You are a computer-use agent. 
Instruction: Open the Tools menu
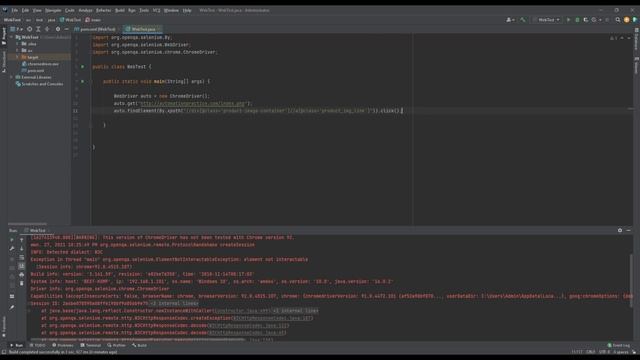tap(144, 10)
